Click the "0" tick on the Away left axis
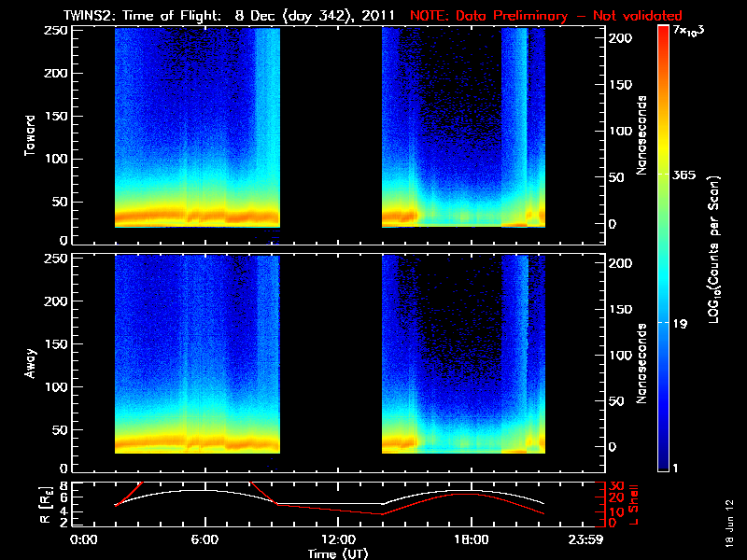 pyautogui.click(x=63, y=469)
